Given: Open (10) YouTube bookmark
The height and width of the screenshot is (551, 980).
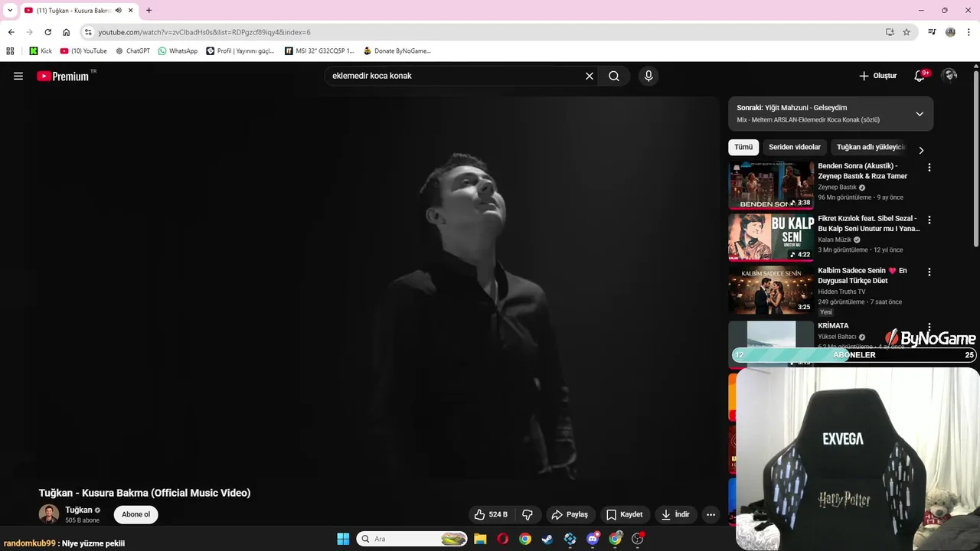Looking at the screenshot, I should click(x=83, y=51).
